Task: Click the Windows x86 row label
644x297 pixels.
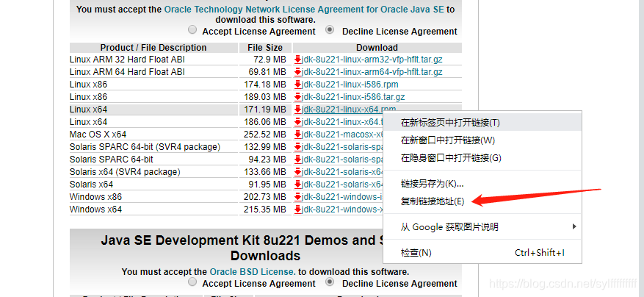Action: point(95,196)
